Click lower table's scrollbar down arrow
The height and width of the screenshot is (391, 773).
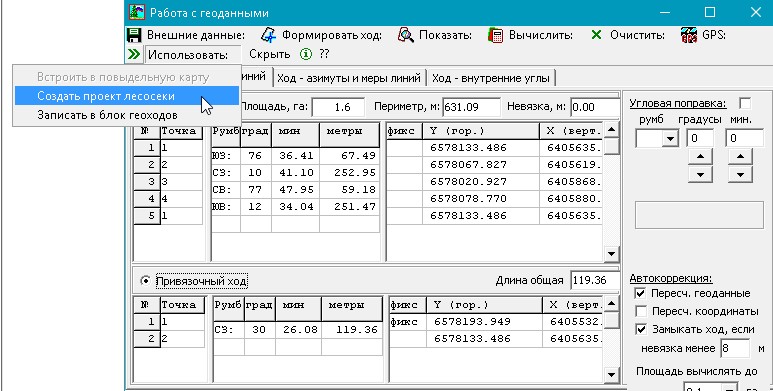click(x=611, y=375)
